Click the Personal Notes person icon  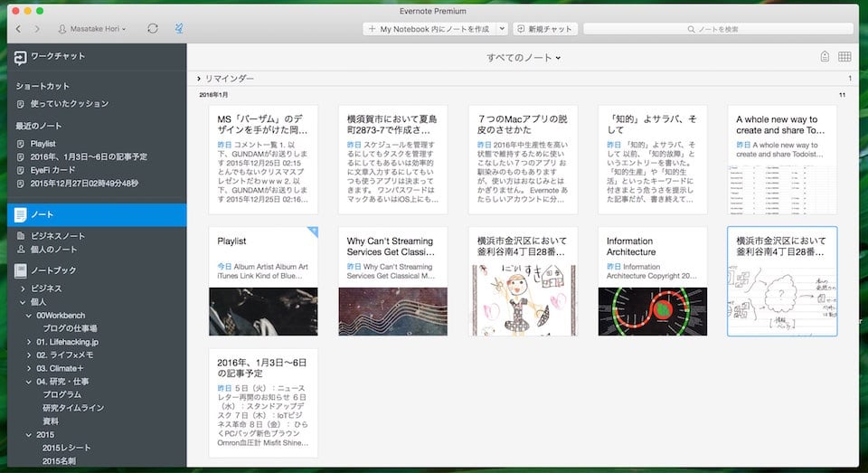click(21, 250)
